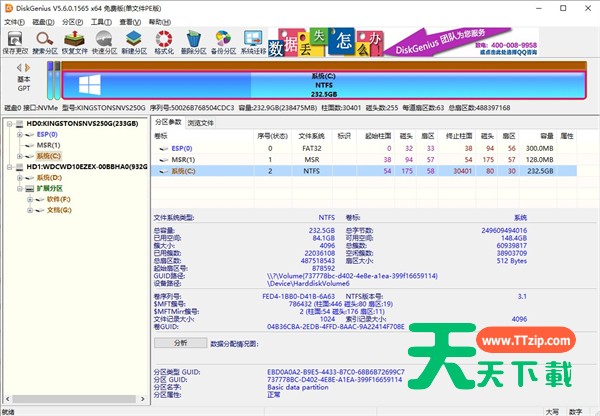600x416 pixels.
Task: Click the HD0 disk icon in tree
Action: tap(20, 124)
